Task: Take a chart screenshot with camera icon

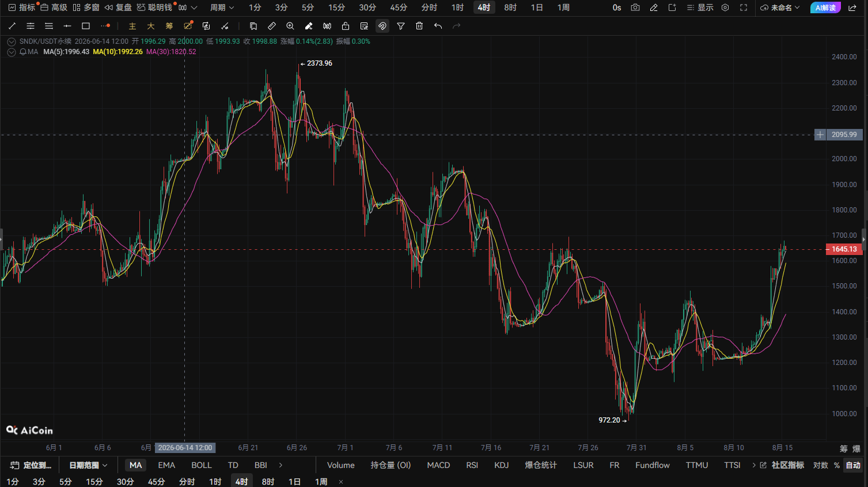Action: point(635,7)
